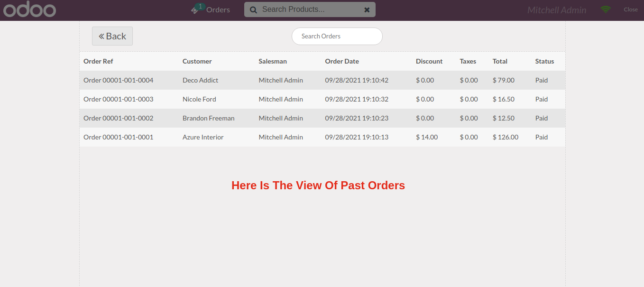Click the $ 126.00 total cell
644x287 pixels.
point(506,137)
